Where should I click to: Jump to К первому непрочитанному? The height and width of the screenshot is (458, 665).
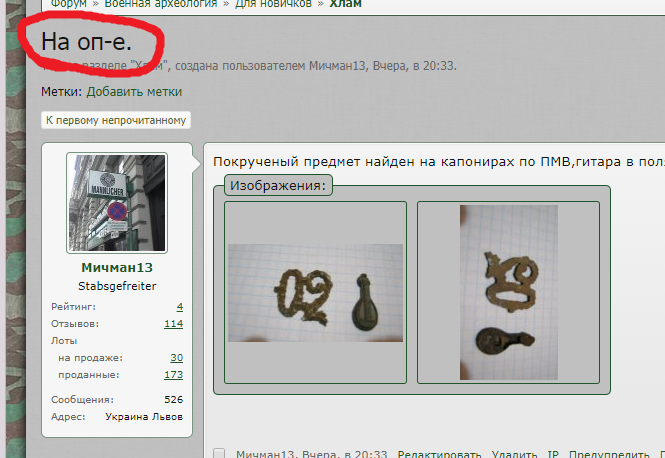(x=116, y=120)
